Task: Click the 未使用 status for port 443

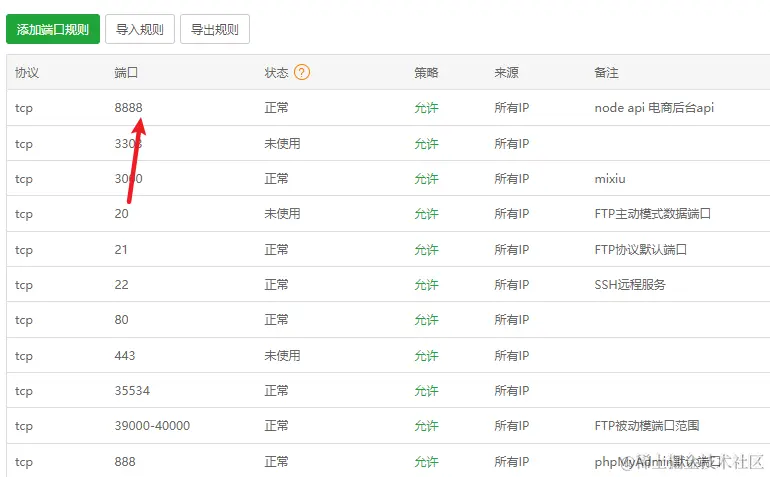Action: click(282, 356)
